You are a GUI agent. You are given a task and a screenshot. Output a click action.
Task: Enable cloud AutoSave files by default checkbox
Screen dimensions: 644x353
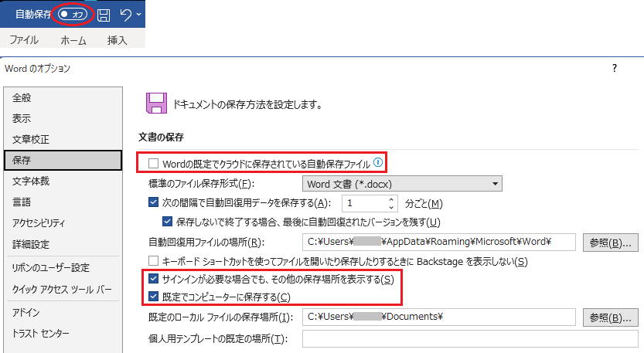pyautogui.click(x=153, y=163)
